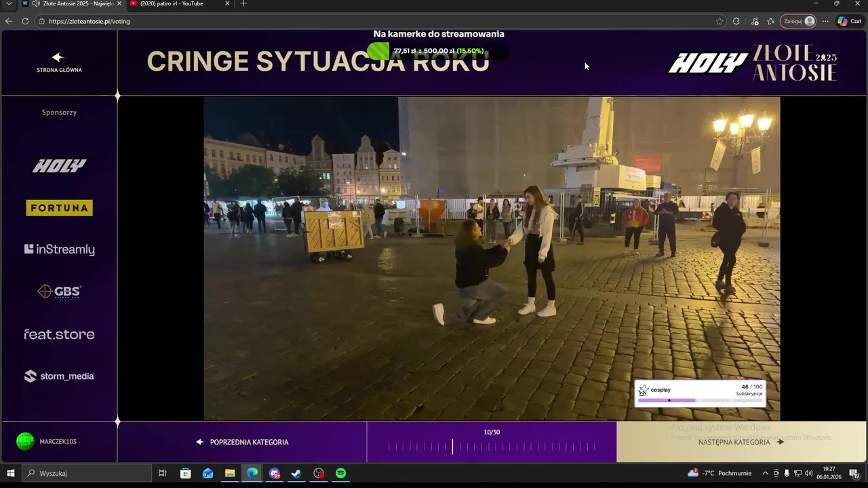
Task: Open the browser settings three-dot menu
Action: click(x=825, y=21)
